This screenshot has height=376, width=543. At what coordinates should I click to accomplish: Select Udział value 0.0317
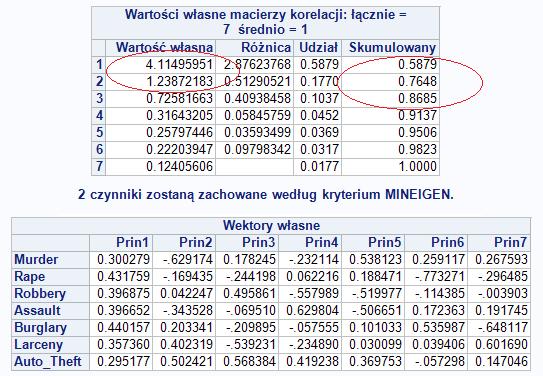(319, 149)
